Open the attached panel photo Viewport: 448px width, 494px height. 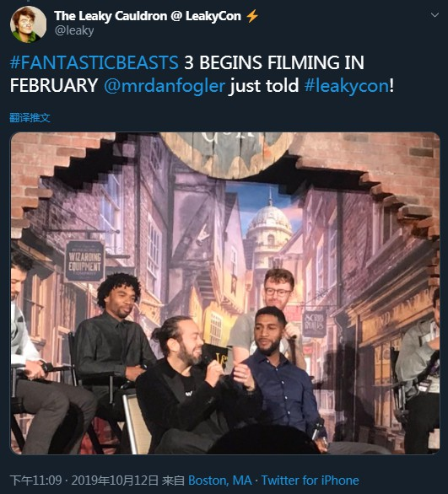tap(225, 293)
